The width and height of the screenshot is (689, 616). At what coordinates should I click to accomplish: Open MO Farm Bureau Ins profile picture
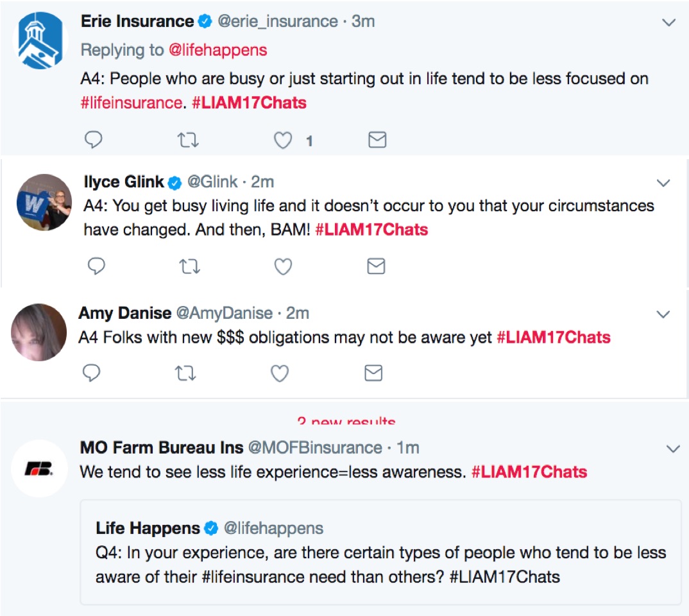40,469
